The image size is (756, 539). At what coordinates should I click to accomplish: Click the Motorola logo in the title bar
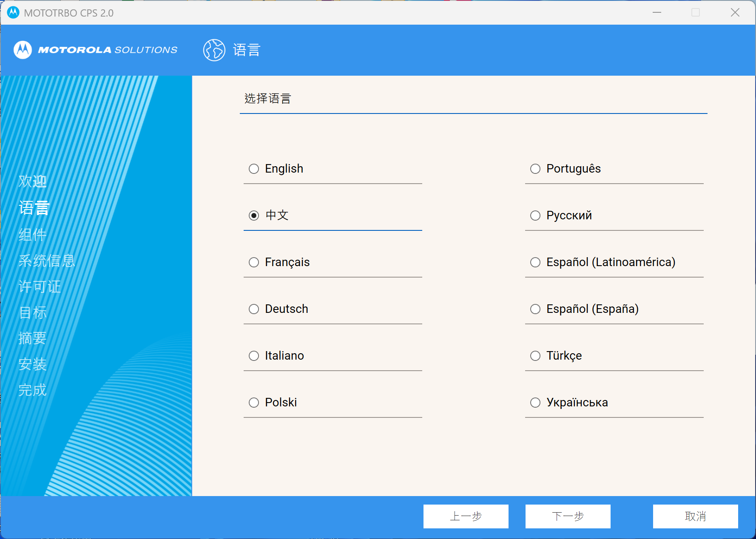[x=13, y=13]
